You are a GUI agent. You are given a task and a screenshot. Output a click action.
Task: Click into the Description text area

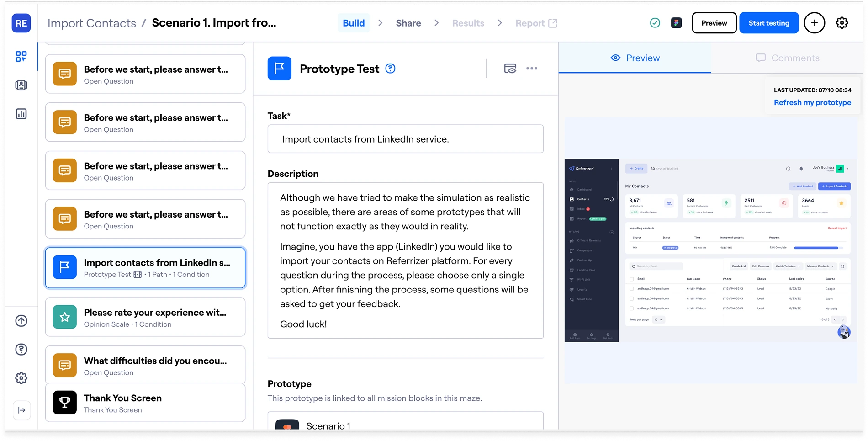coord(405,260)
